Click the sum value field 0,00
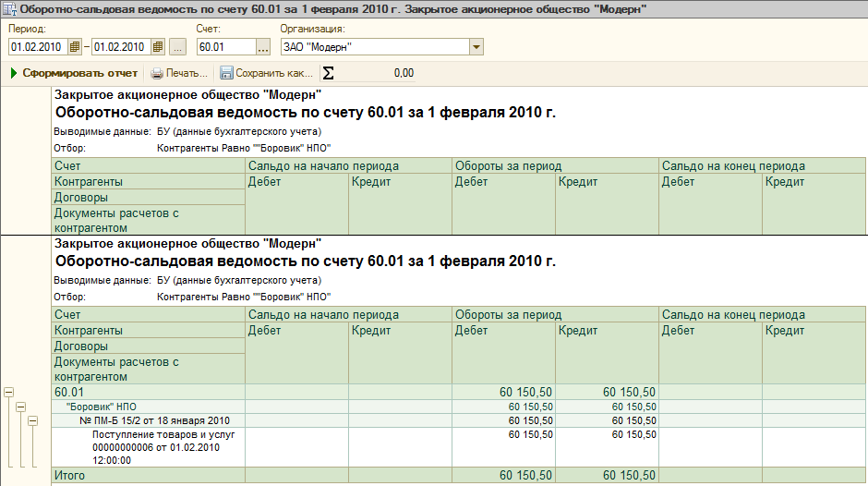The image size is (868, 486). coord(376,73)
